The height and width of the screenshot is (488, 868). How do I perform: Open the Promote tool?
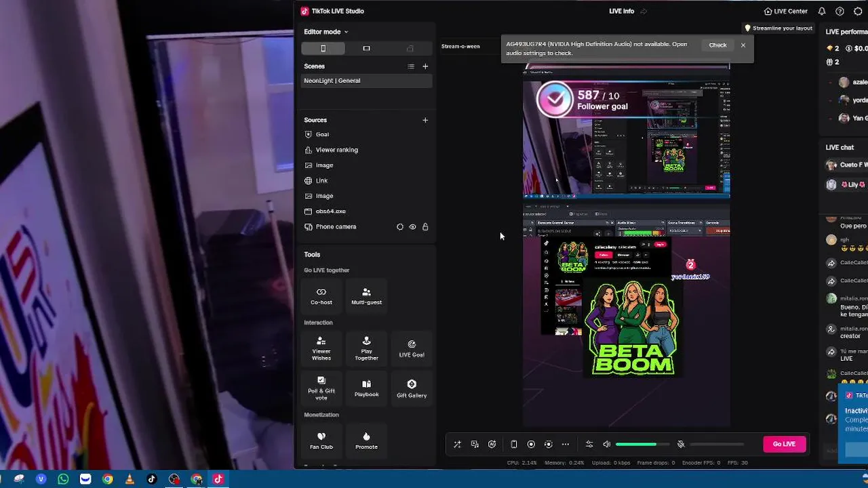tap(366, 440)
